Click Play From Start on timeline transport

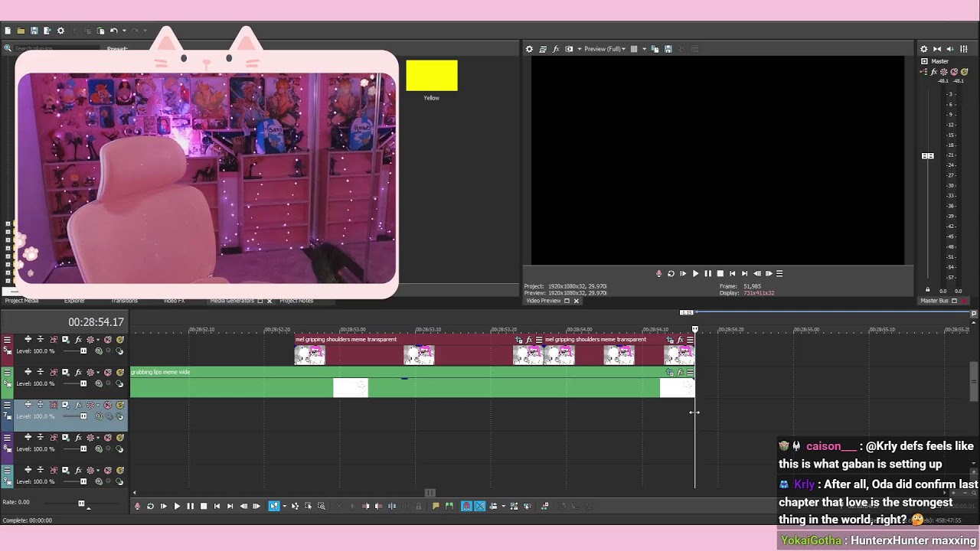coord(164,506)
